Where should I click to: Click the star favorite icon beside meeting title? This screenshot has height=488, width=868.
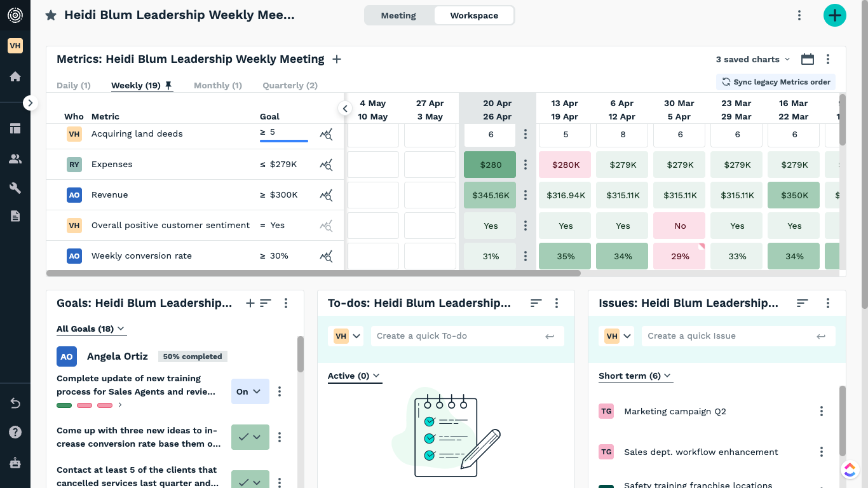coord(51,15)
